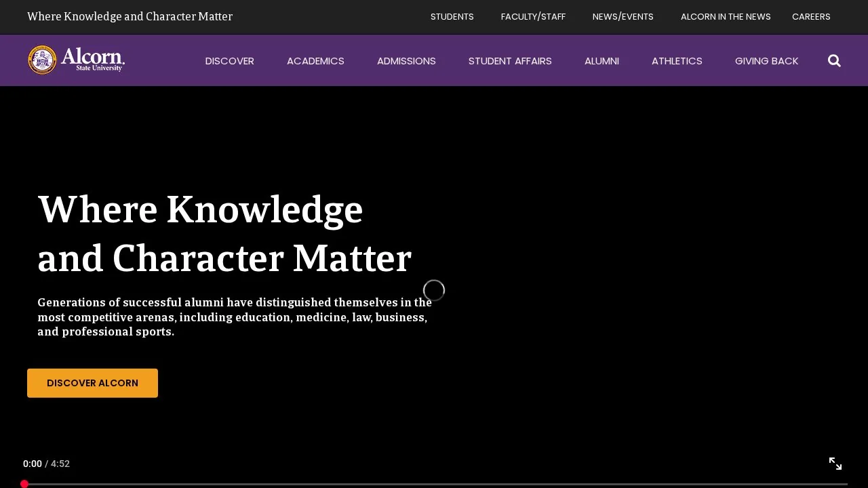Open the News/Events link
The image size is (868, 488).
pyautogui.click(x=623, y=17)
